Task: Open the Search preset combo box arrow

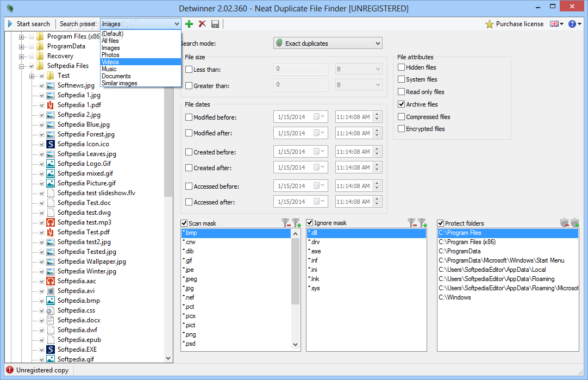Action: (x=177, y=23)
